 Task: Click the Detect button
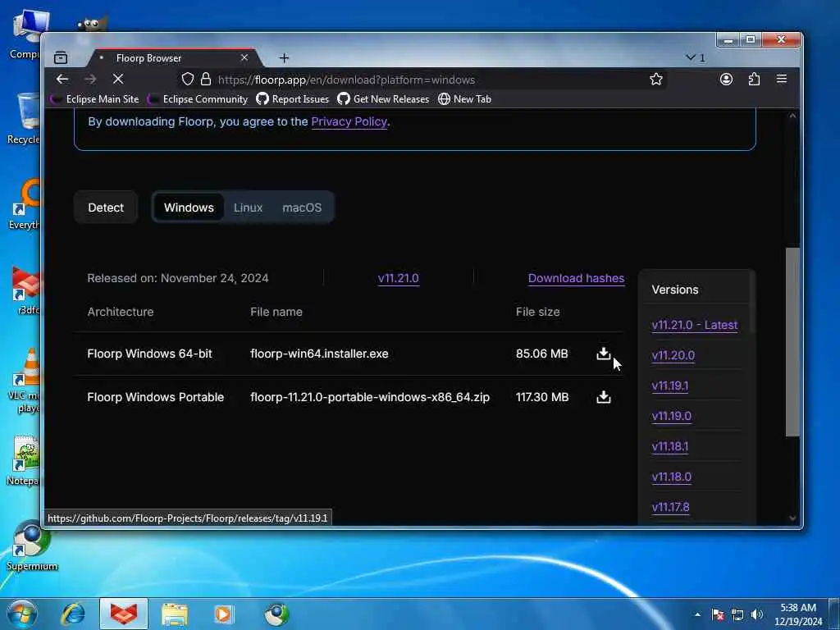(x=106, y=208)
